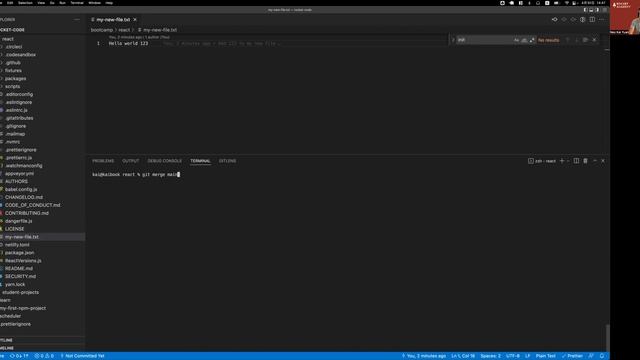Switch to the GitLens panel tab
This screenshot has height=360, width=640.
[227, 161]
